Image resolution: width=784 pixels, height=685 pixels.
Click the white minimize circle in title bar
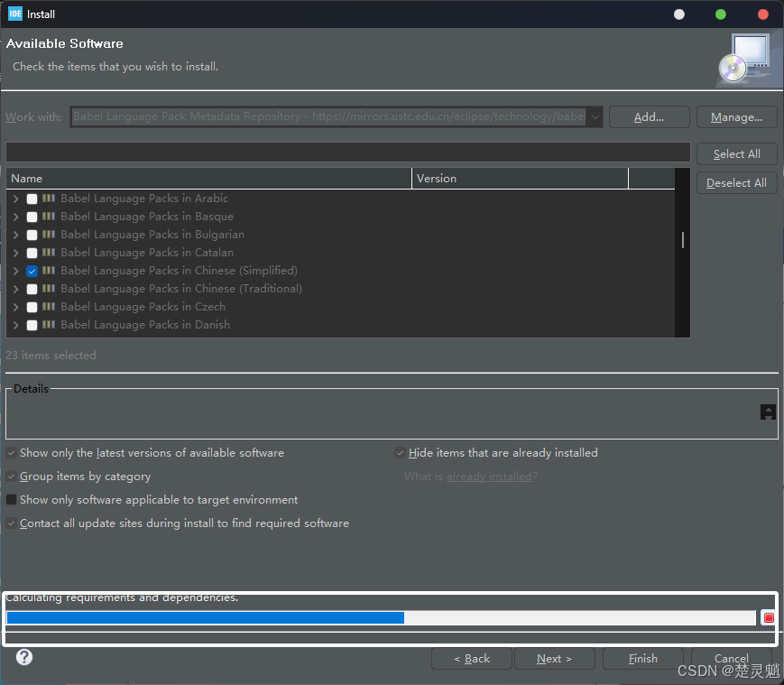pyautogui.click(x=679, y=14)
